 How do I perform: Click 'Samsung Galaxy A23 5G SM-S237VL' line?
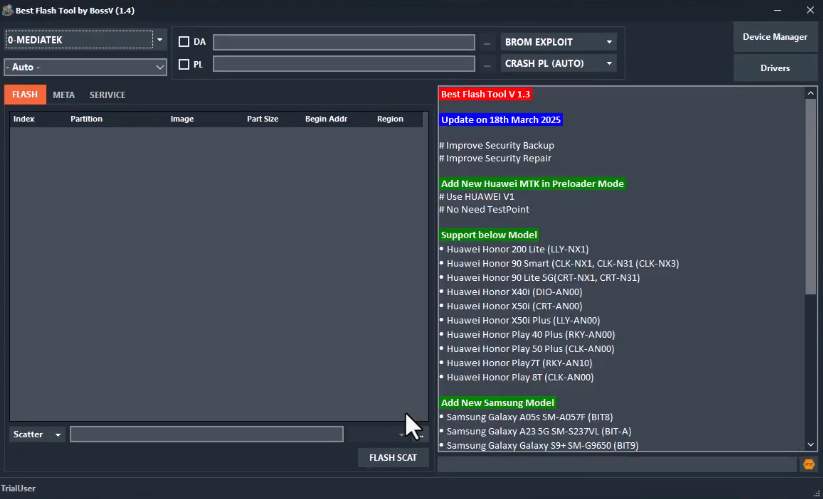coord(535,431)
